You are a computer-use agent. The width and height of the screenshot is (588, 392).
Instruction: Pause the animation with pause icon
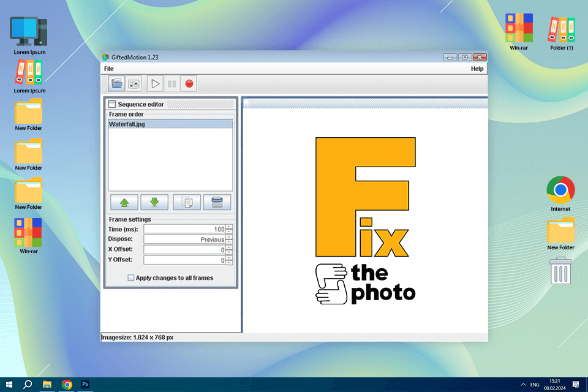coord(171,83)
